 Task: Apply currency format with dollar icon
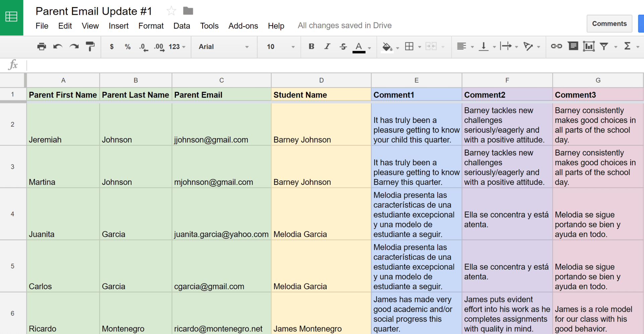[112, 47]
